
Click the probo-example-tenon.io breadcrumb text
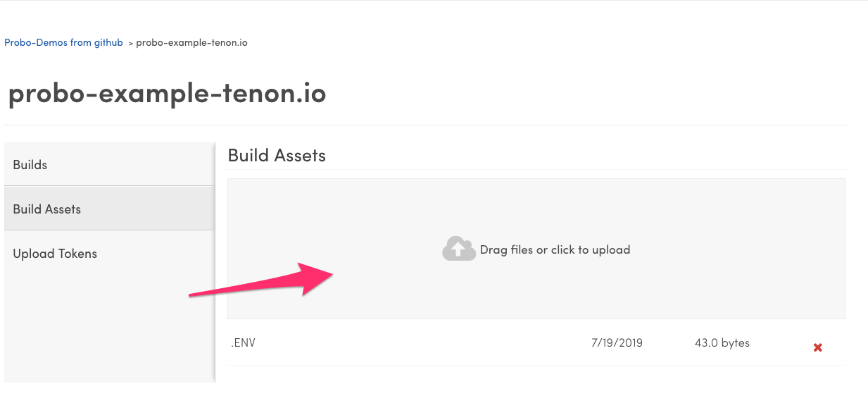[191, 42]
